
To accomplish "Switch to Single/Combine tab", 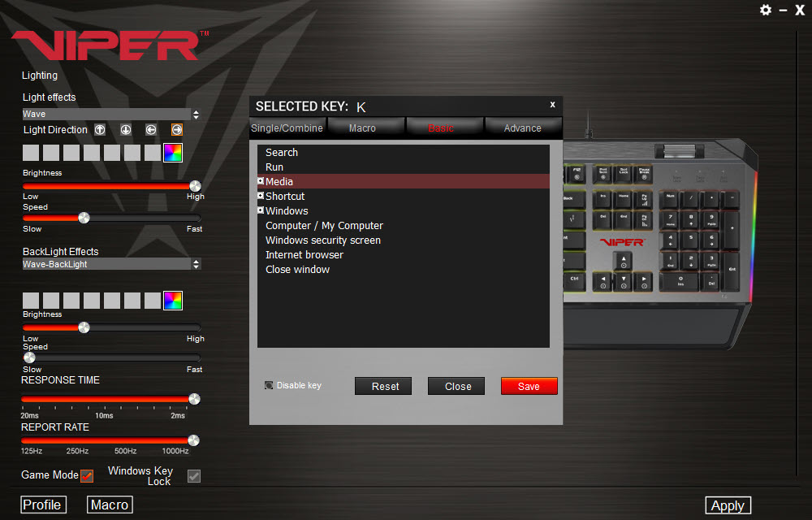I will point(287,128).
